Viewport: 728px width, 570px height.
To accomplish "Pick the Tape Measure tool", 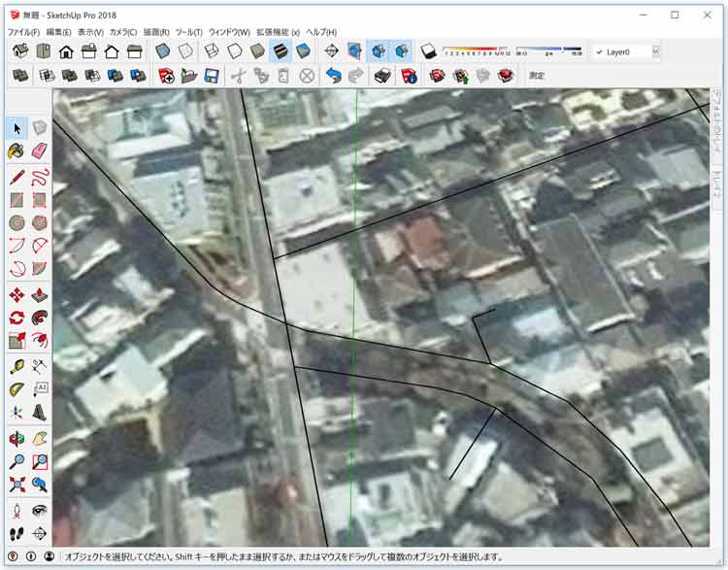I will pos(17,367).
